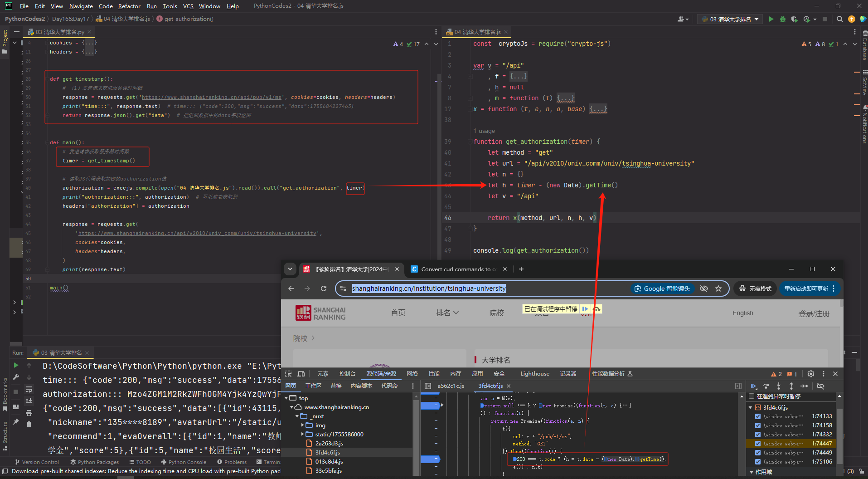Viewport: 868px width, 479px height.
Task: Open run configuration dropdown 03 清华大学排名
Action: click(x=729, y=19)
